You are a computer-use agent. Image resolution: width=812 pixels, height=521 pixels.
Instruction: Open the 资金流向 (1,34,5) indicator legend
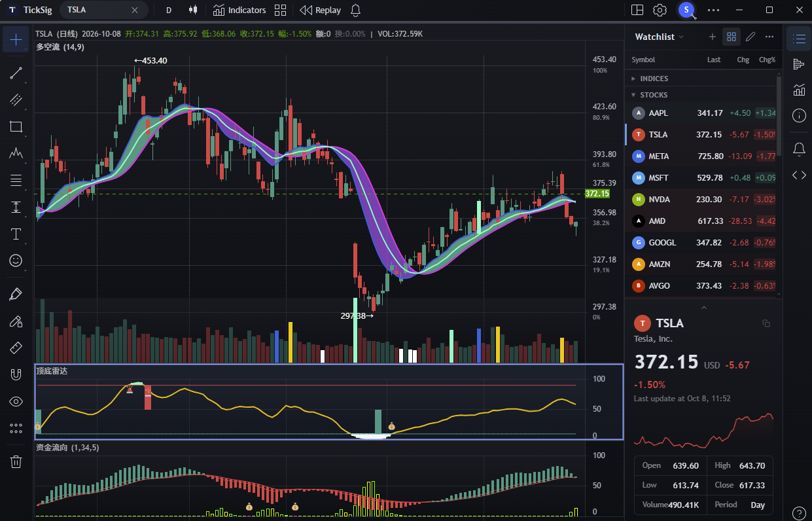point(67,448)
